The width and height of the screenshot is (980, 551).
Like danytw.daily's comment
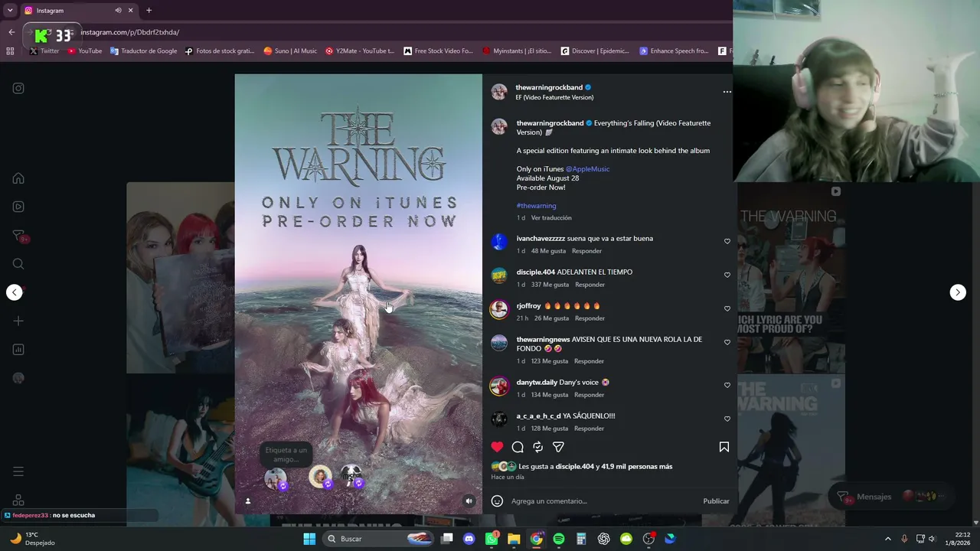point(727,386)
